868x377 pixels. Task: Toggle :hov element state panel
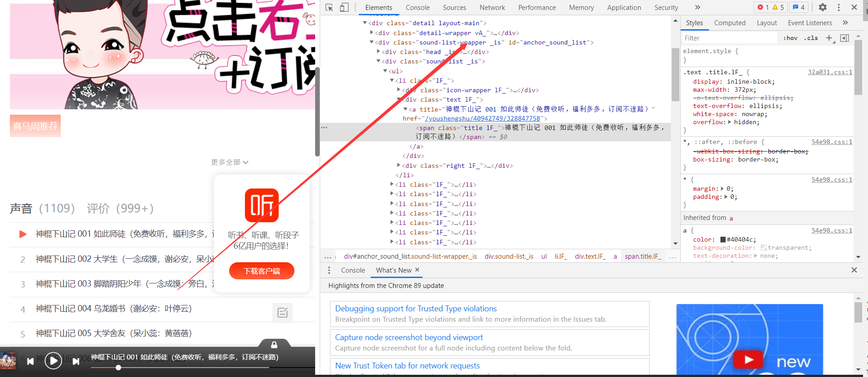tap(790, 38)
